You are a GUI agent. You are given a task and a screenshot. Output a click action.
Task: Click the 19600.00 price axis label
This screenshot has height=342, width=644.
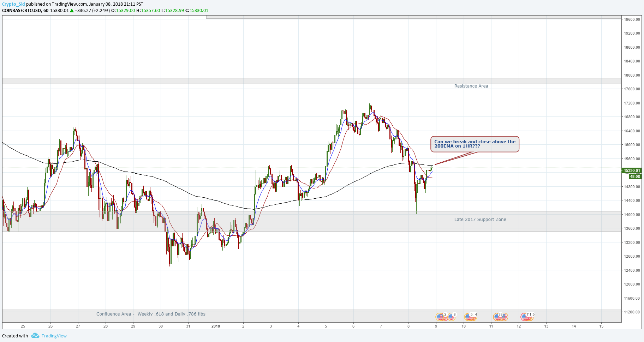(632, 19)
